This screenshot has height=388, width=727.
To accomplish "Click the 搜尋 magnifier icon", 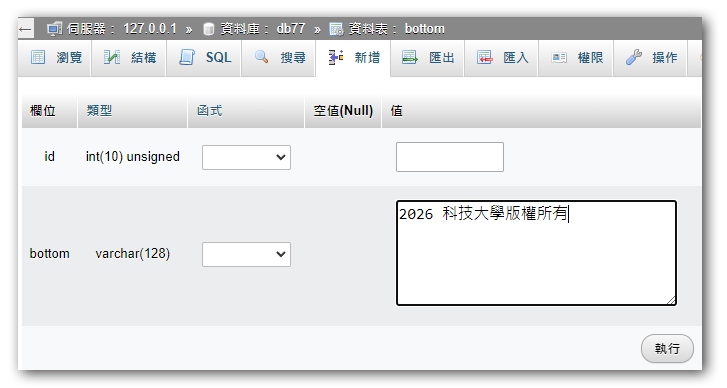I will click(261, 57).
